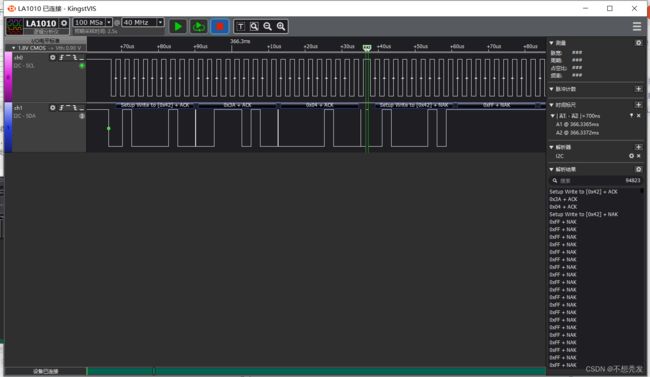Viewport: 650px width, 377px height.
Task: Set rising edge trigger on ch0
Action: (61, 58)
